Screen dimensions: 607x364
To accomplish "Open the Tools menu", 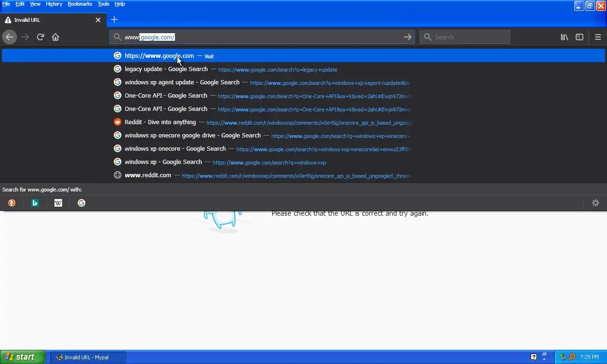I will pos(103,4).
